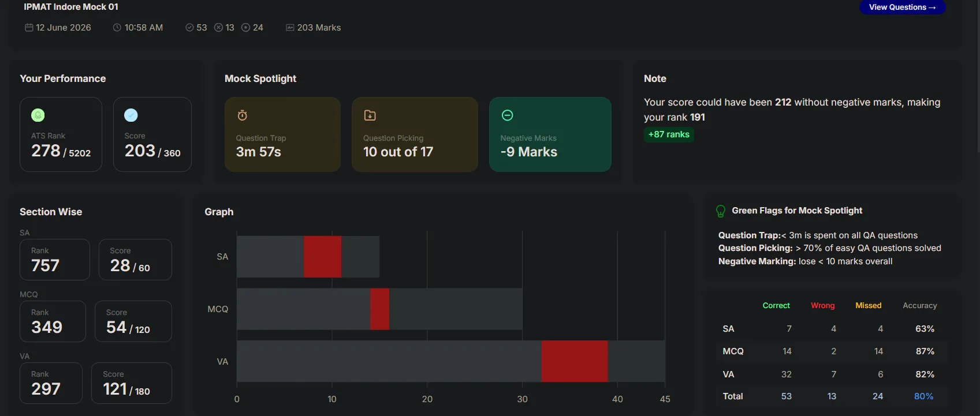The width and height of the screenshot is (980, 416).
Task: Click the +87 ranks badge
Action: pos(669,134)
